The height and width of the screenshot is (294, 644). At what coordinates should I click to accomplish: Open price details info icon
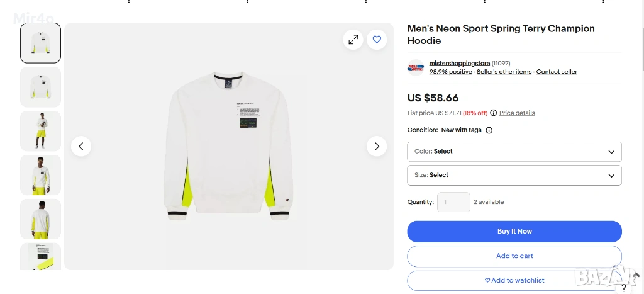coord(494,113)
